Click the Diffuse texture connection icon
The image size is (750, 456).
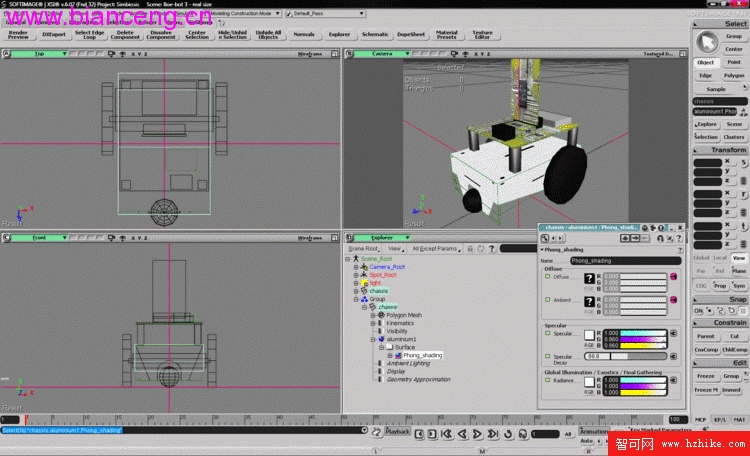coord(673,277)
